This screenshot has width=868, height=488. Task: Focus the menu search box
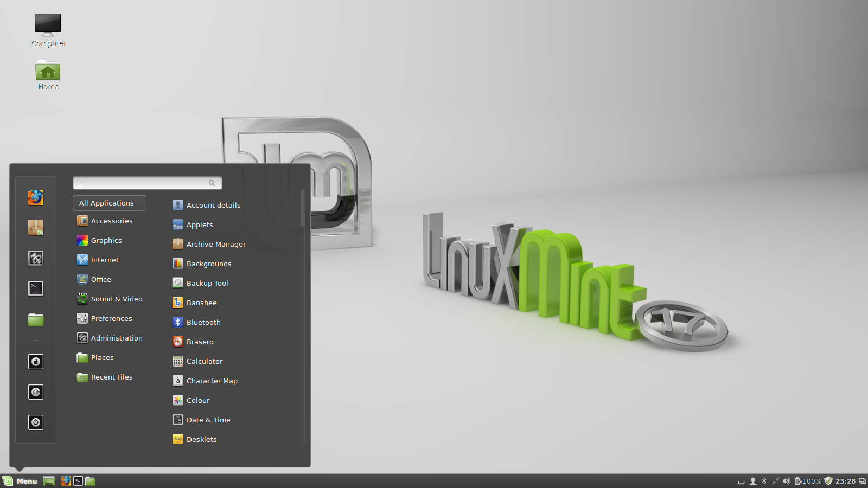148,183
